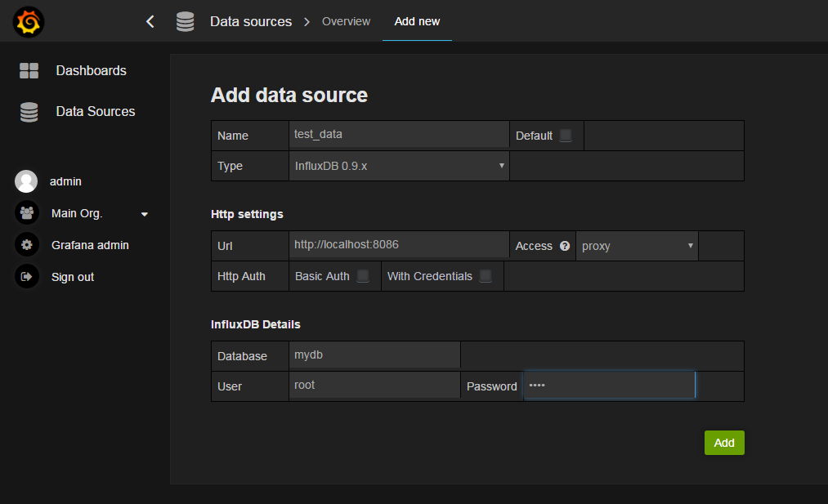Click the Access help question mark icon
This screenshot has height=504, width=828.
click(565, 246)
